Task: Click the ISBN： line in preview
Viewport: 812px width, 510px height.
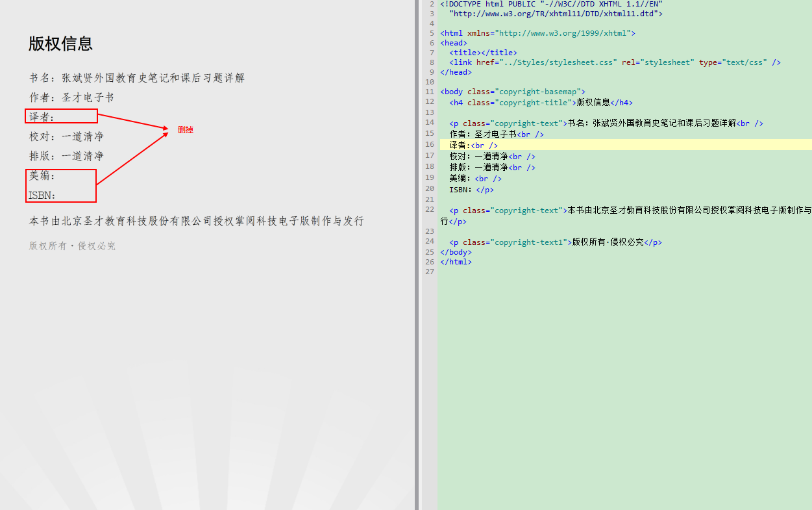Action: tap(42, 195)
